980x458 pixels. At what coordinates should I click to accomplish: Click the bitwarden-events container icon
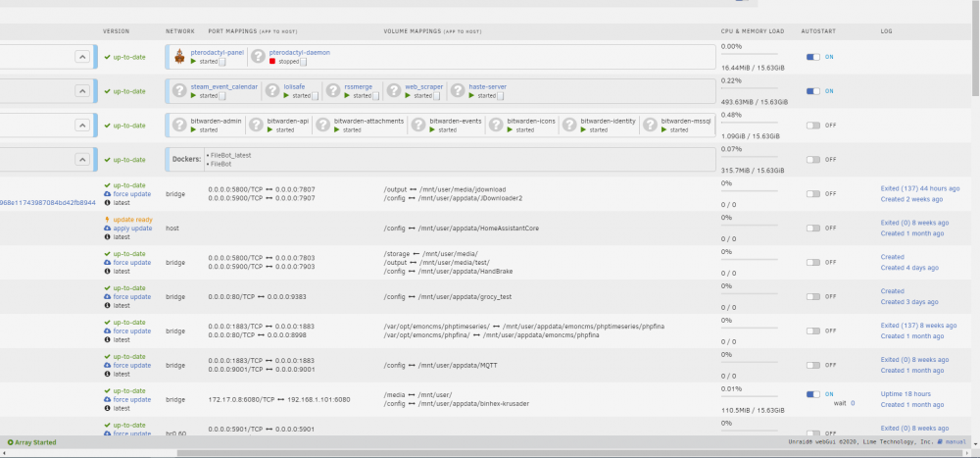419,126
